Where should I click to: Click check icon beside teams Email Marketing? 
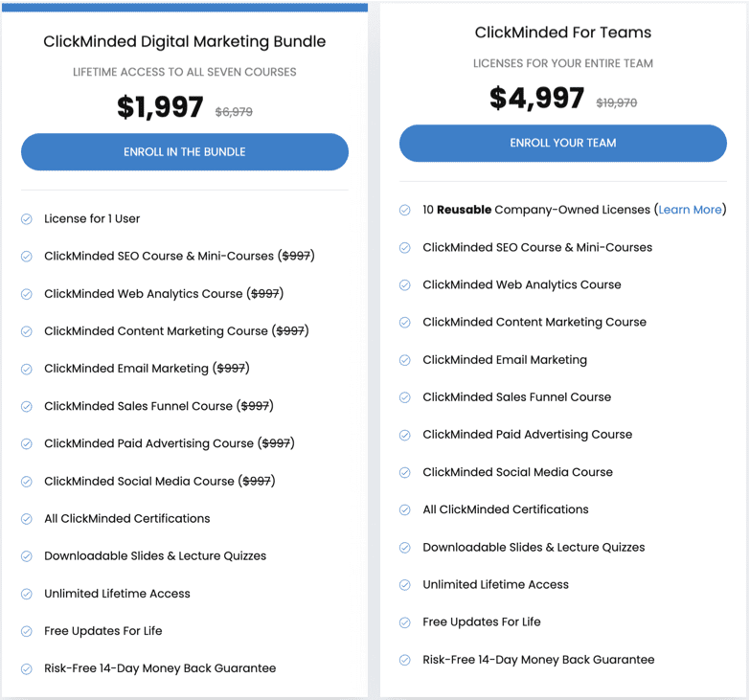[x=405, y=360]
